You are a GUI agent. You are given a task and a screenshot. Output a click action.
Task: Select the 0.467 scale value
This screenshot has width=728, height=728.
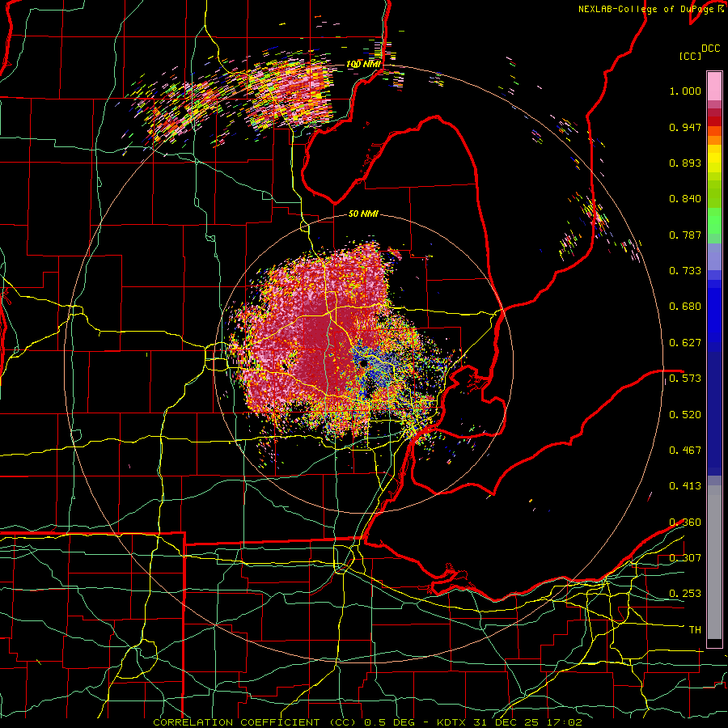point(685,451)
